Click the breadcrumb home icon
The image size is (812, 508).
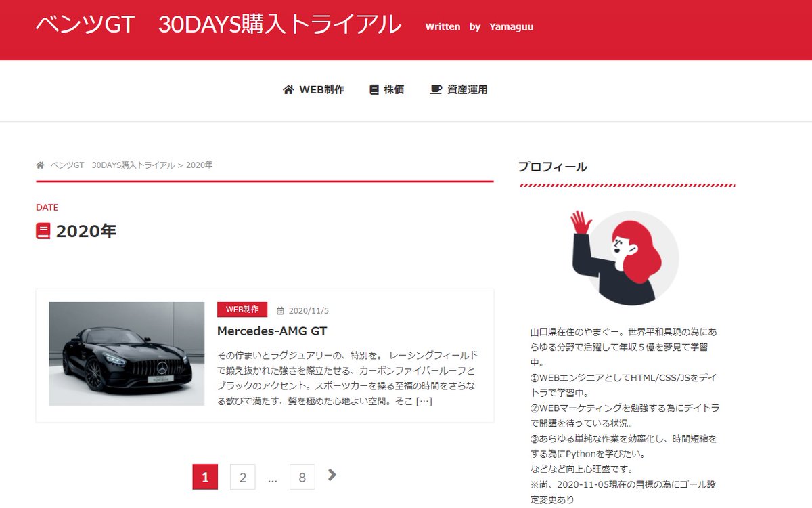(x=41, y=165)
